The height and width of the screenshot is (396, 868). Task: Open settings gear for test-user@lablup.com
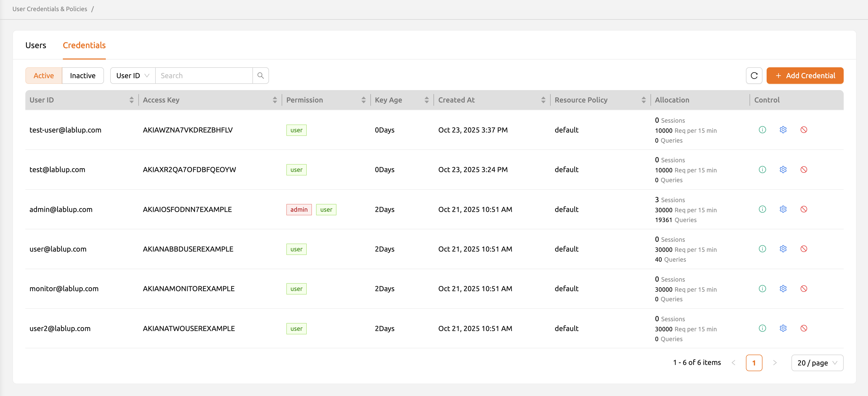(x=783, y=130)
